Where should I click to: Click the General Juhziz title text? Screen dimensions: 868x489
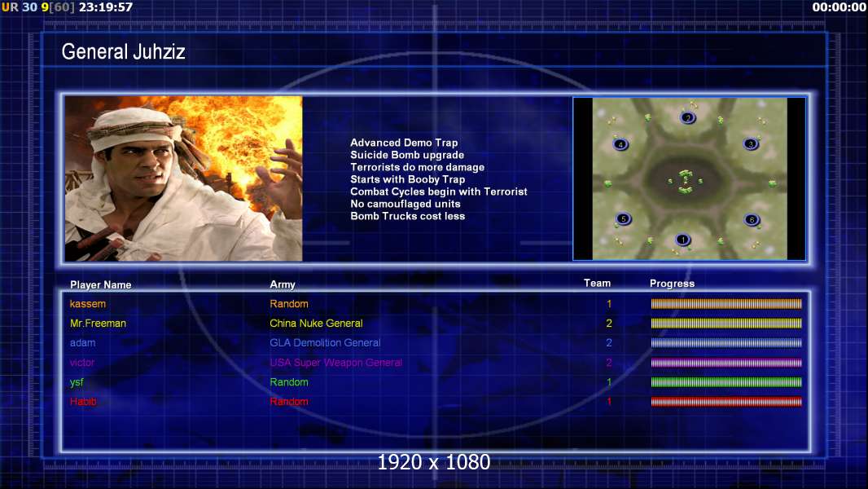tap(123, 51)
